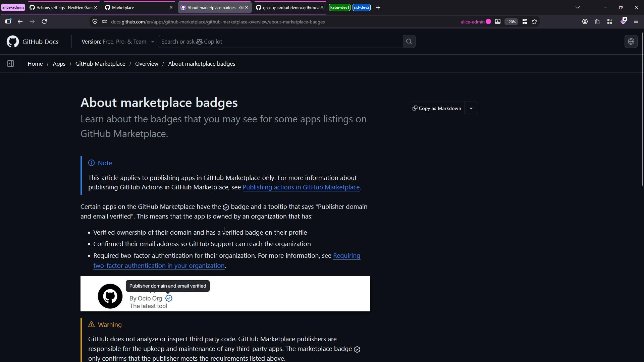Click the site security shield icon
Viewport: 644px width, 362px height.
[x=95, y=22]
